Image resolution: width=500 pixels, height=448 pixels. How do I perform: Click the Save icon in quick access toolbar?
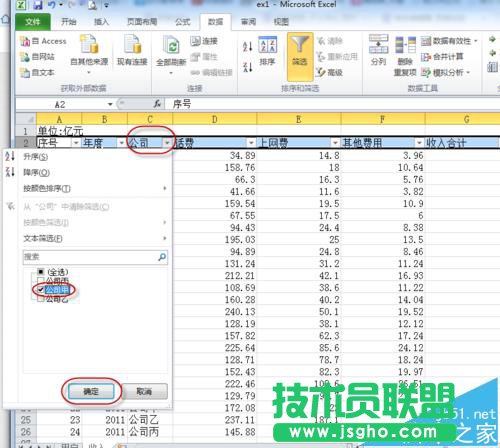38,5
